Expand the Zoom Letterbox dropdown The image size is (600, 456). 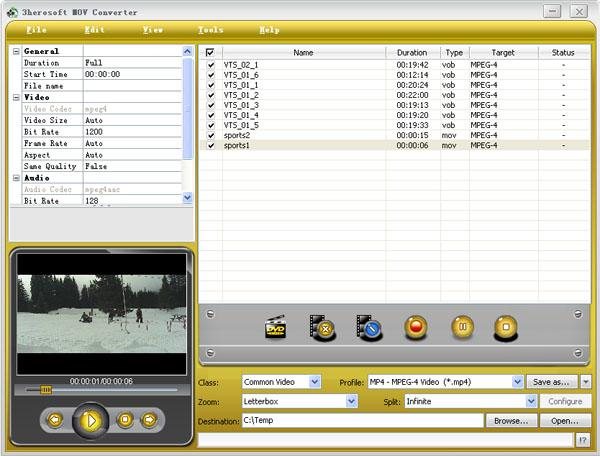pyautogui.click(x=351, y=401)
